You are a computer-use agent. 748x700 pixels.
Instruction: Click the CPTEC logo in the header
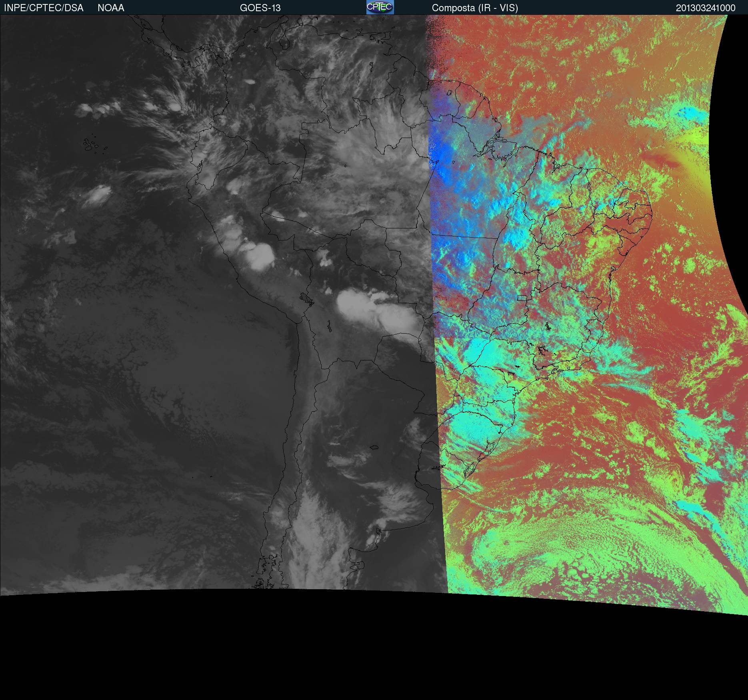[380, 7]
